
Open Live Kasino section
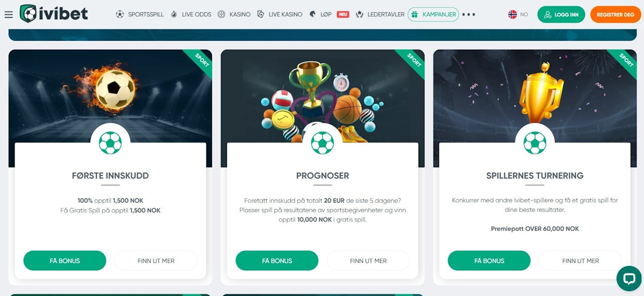280,14
